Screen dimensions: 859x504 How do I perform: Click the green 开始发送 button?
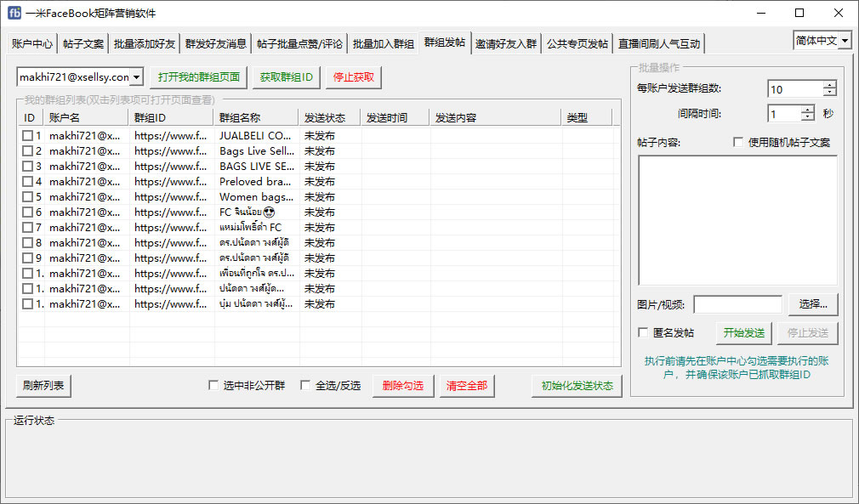coord(744,332)
